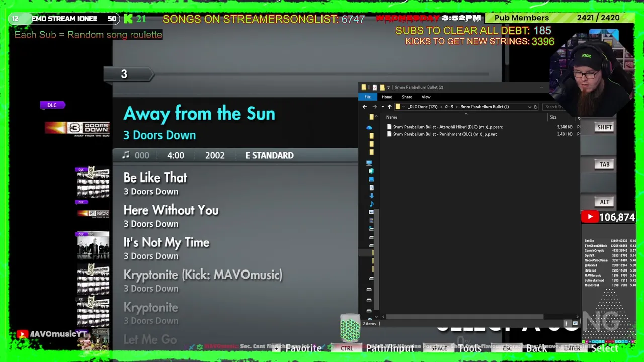Open Videos icon in navigation pane
Screen dimensions: 644x362
371,219
